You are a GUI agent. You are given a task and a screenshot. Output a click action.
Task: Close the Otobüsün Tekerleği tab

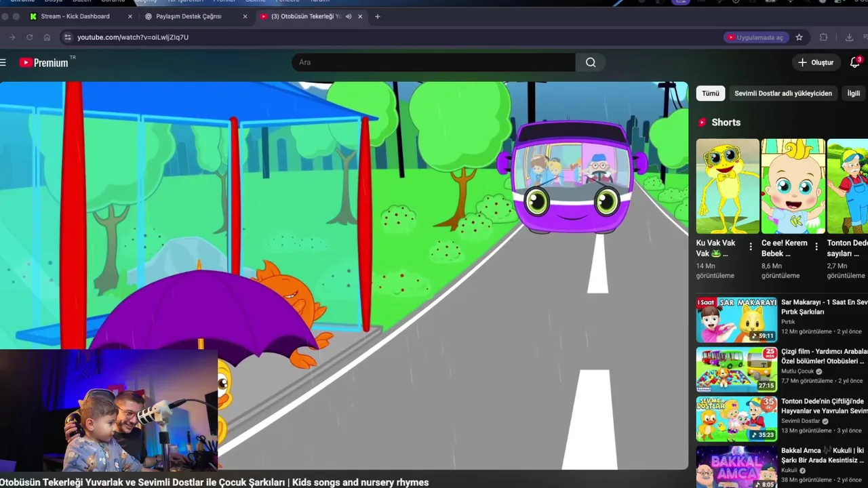[x=360, y=16]
